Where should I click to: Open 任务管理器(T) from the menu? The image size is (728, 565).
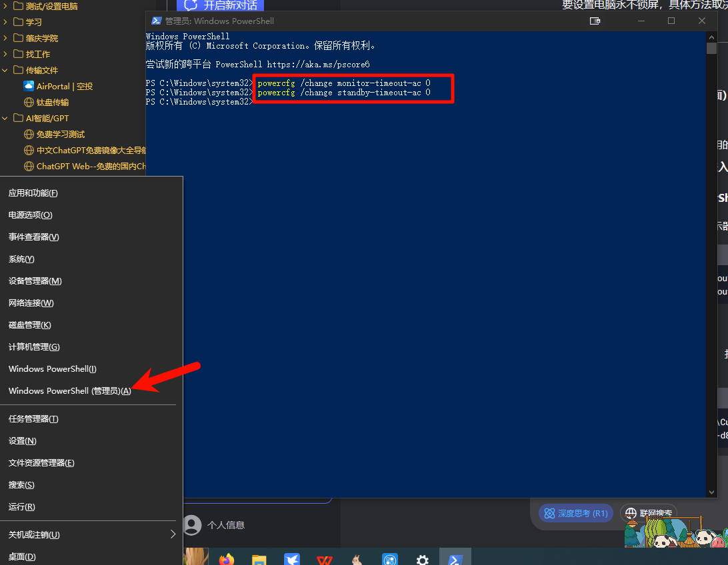91,419
